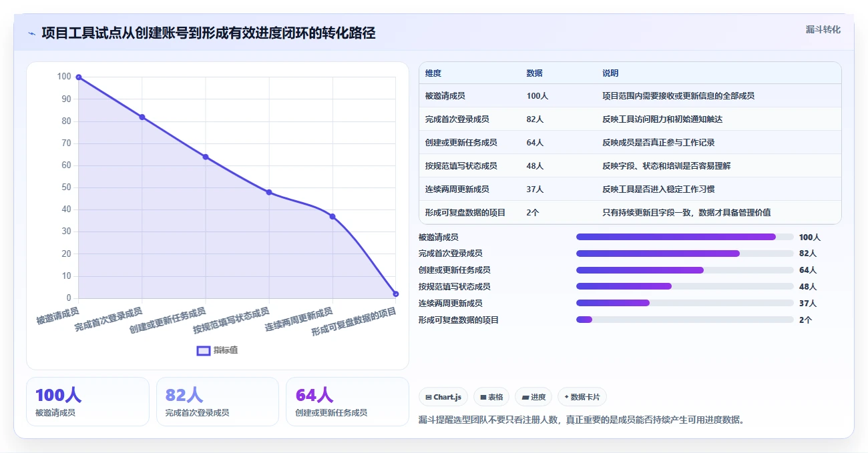Click the 形成可复盘数据的项目 x-axis label on the chart

[354, 322]
